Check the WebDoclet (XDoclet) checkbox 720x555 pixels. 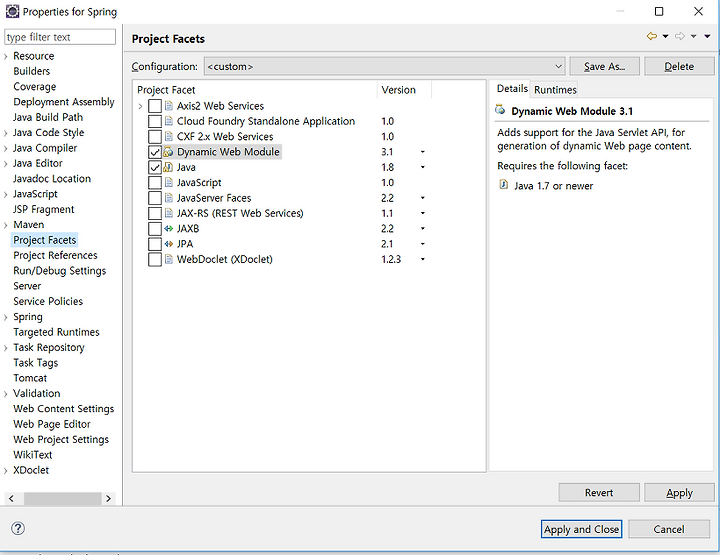(155, 259)
